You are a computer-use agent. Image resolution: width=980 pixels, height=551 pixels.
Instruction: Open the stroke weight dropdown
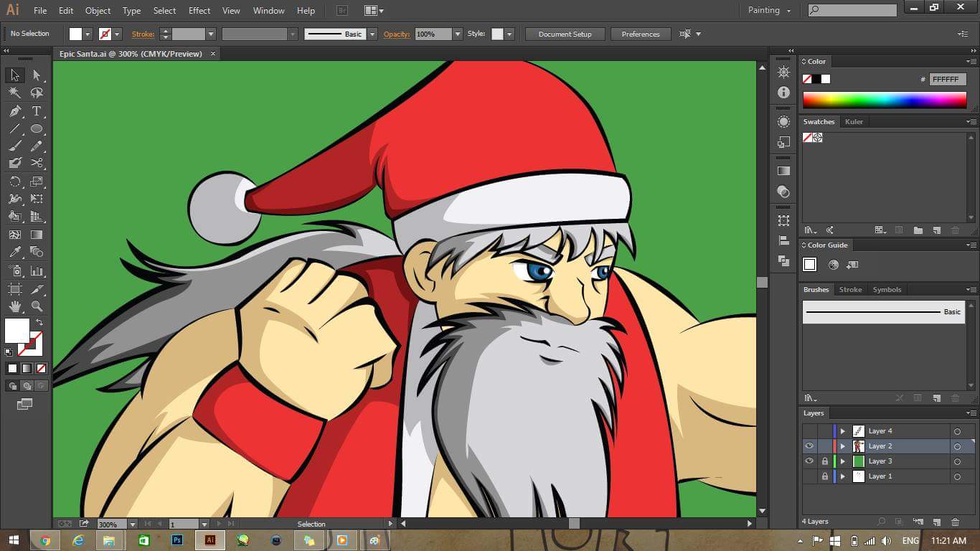(x=211, y=34)
